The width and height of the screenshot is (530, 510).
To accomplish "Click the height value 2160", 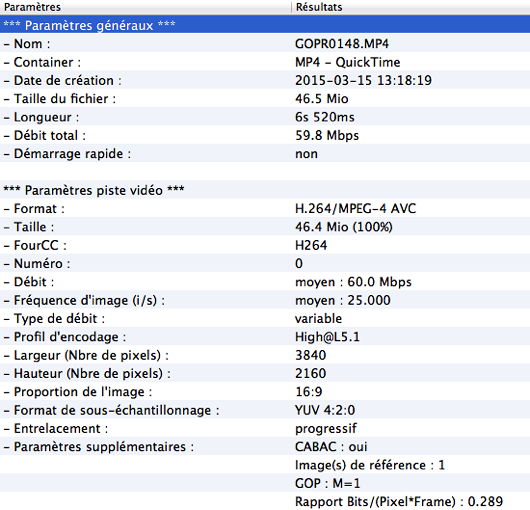I will (311, 373).
